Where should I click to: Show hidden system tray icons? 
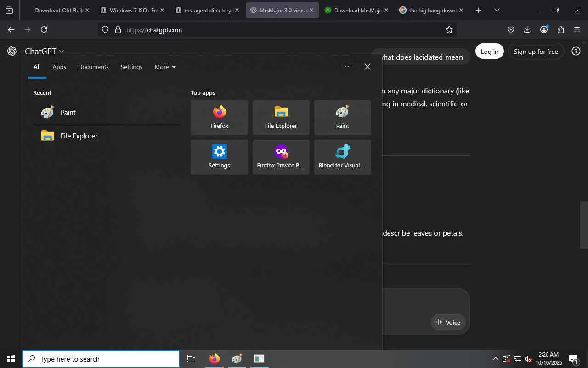click(x=495, y=359)
